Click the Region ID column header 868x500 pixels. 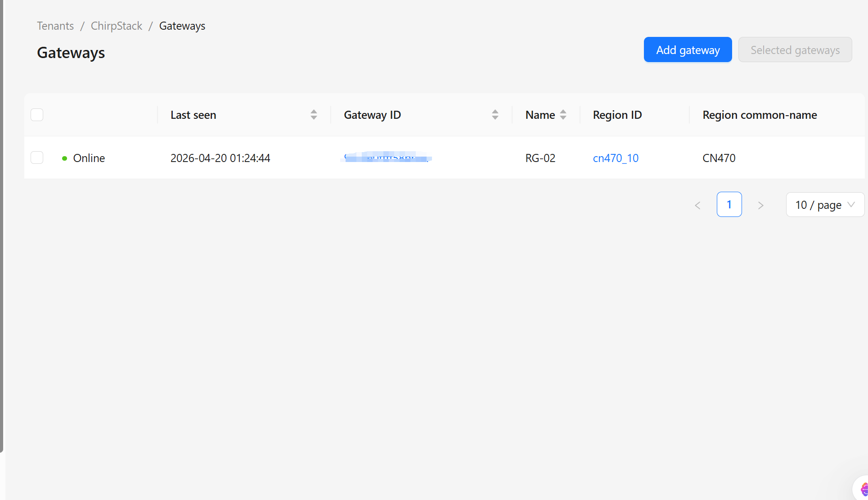[x=635, y=115]
